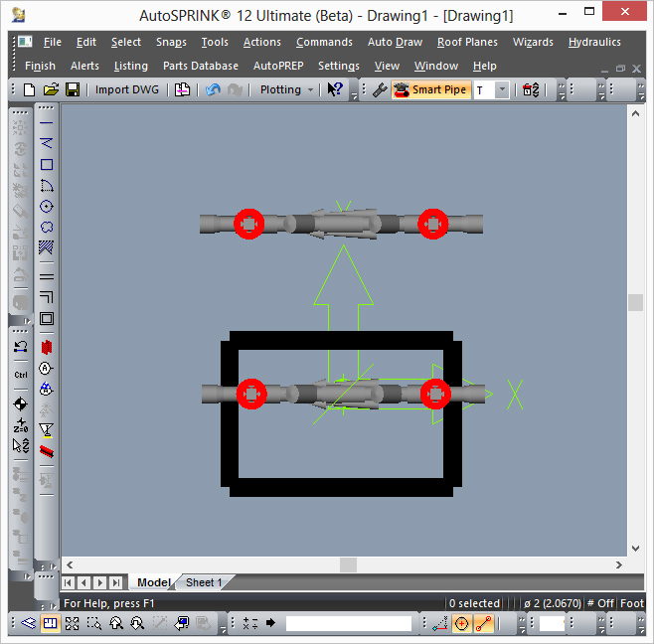Save the drawing with floppy disk icon
The width and height of the screenshot is (654, 644).
73,89
